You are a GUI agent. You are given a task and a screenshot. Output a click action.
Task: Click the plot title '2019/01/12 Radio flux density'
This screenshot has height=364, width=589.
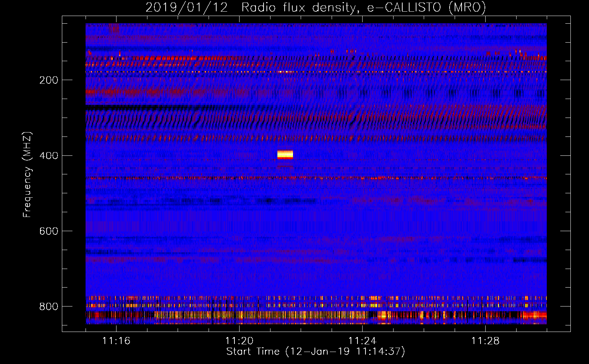pos(316,7)
